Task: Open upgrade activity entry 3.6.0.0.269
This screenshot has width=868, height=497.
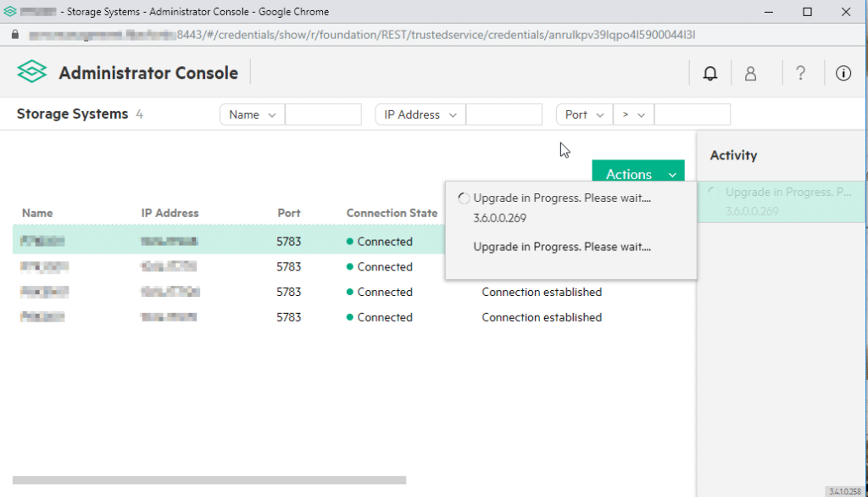Action: tap(781, 202)
